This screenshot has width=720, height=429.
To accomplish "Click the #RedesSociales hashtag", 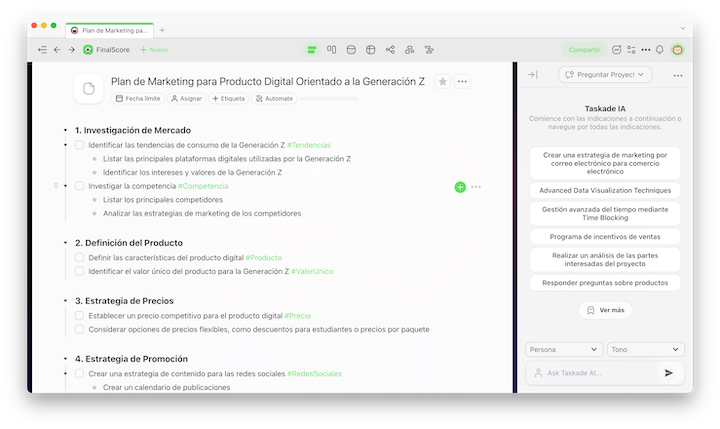I will 315,374.
